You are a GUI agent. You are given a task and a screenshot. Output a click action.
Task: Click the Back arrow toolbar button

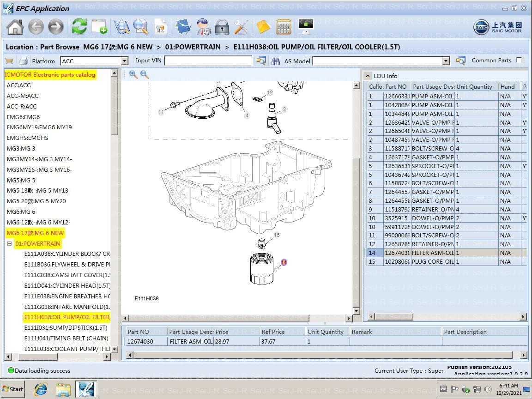36,27
